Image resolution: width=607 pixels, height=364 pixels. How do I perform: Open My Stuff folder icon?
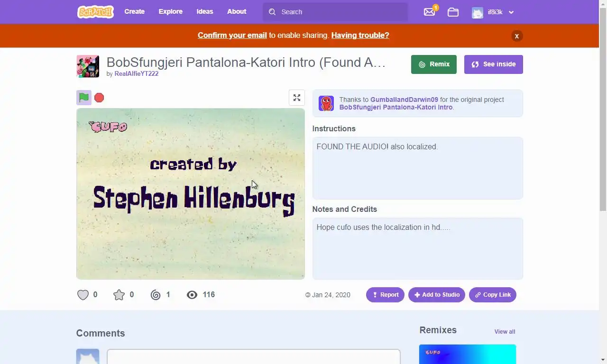click(x=453, y=12)
